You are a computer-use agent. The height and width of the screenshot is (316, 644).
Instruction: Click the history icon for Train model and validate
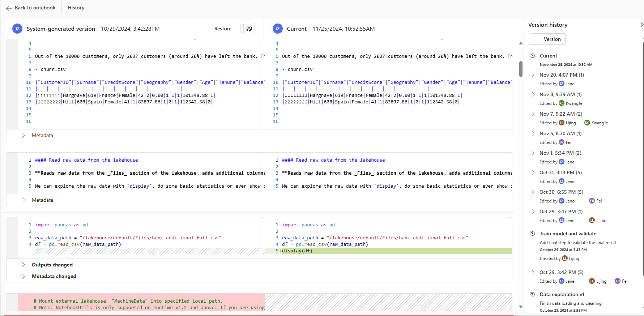pos(533,234)
